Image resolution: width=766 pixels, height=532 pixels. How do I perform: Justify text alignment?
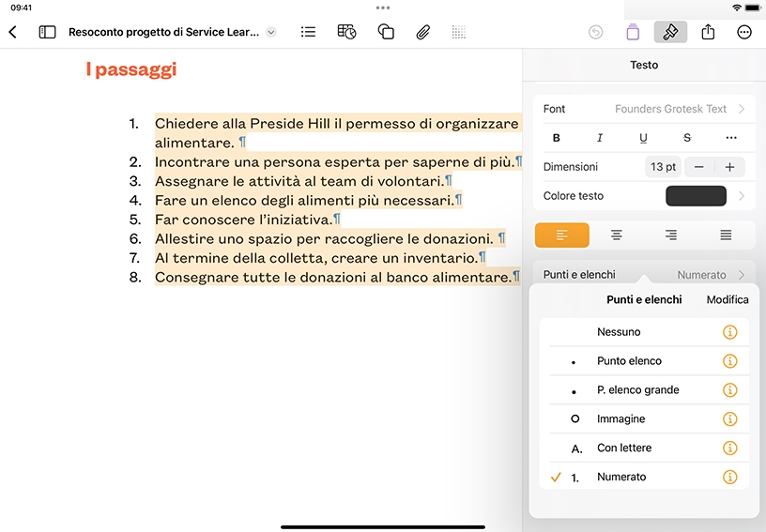(x=726, y=236)
